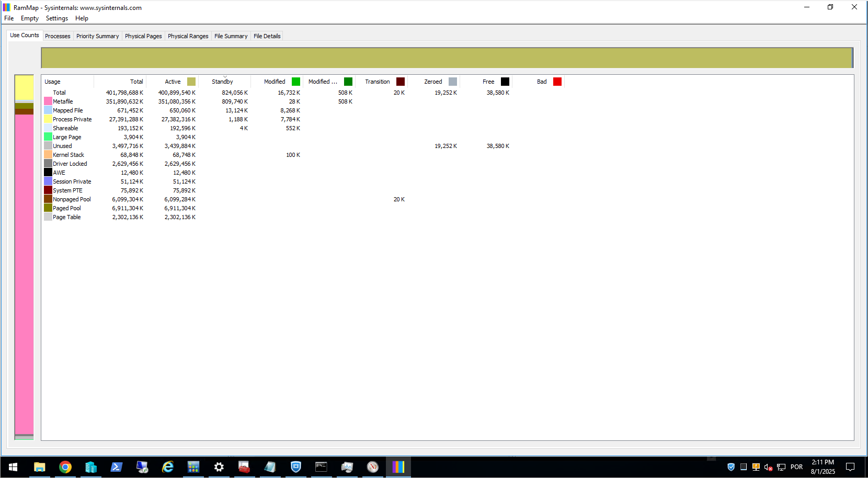
Task: Open the notification center icon
Action: [850, 467]
